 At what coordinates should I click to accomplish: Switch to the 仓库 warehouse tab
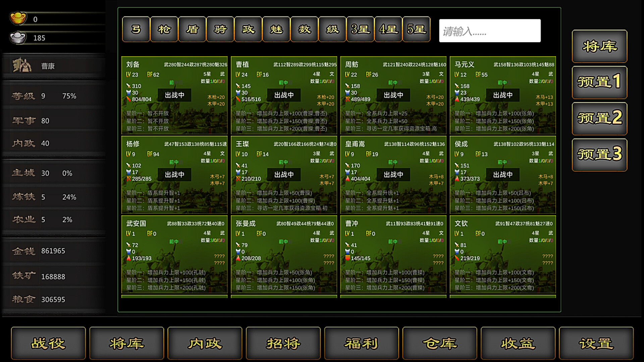tap(440, 343)
